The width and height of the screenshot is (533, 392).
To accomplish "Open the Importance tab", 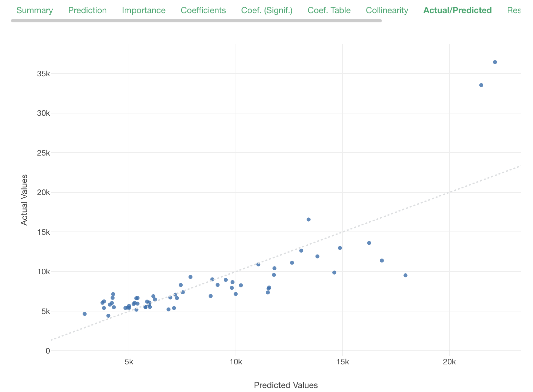I will [x=144, y=11].
